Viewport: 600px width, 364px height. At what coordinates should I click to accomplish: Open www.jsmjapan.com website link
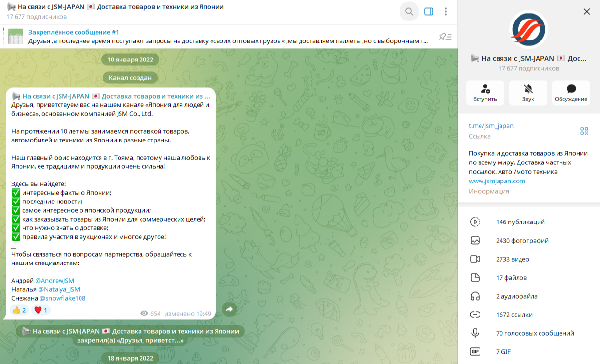[497, 181]
